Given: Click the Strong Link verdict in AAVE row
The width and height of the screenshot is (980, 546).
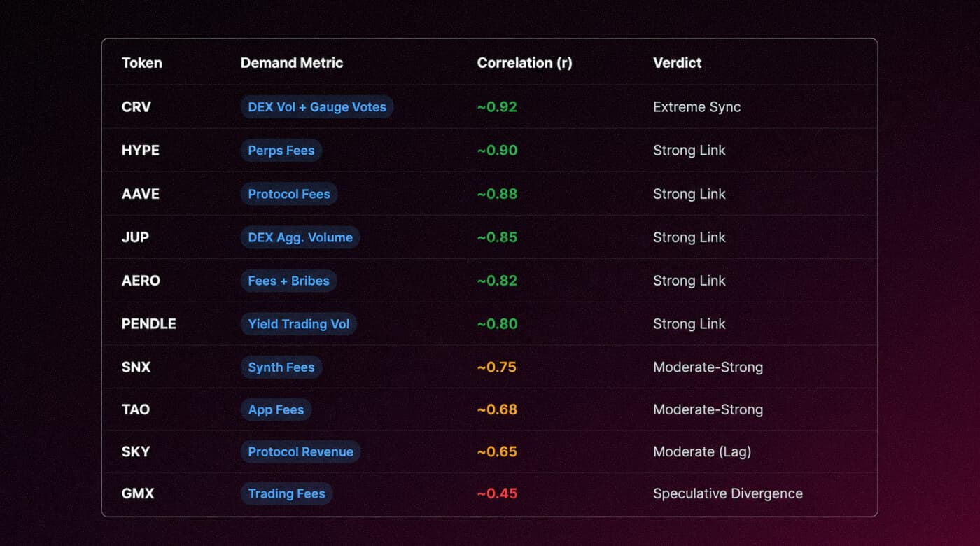Looking at the screenshot, I should tap(689, 194).
